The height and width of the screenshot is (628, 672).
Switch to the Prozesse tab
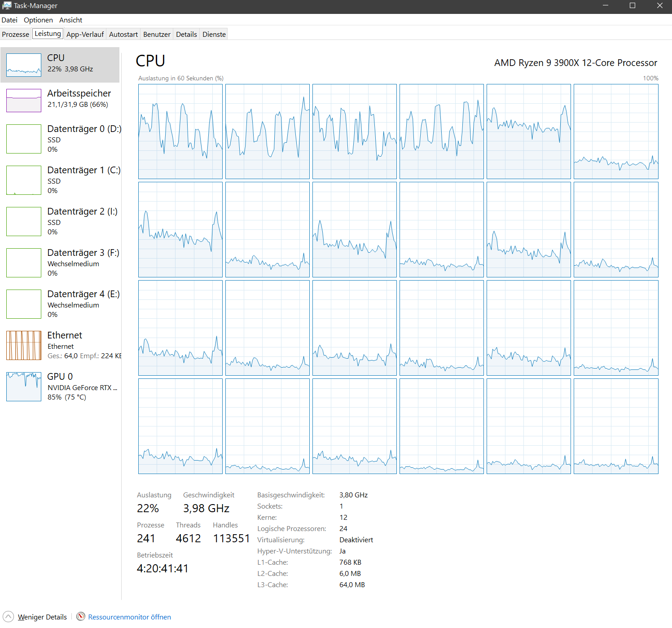pos(16,34)
